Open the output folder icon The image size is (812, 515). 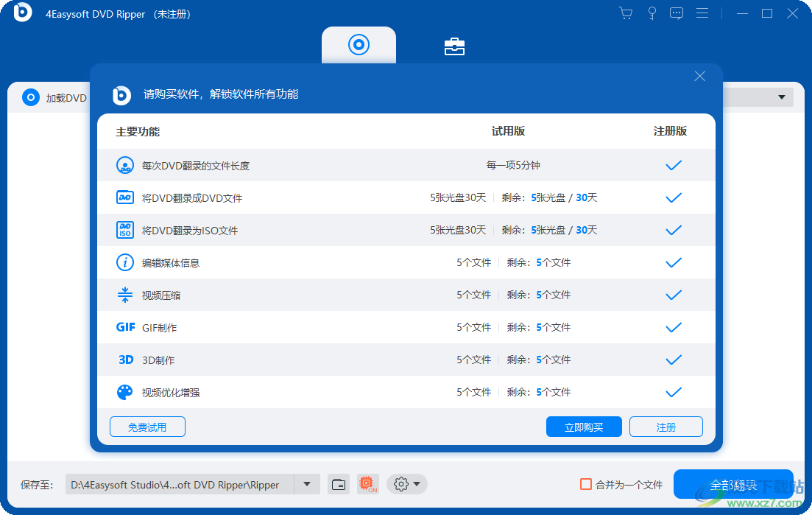338,485
